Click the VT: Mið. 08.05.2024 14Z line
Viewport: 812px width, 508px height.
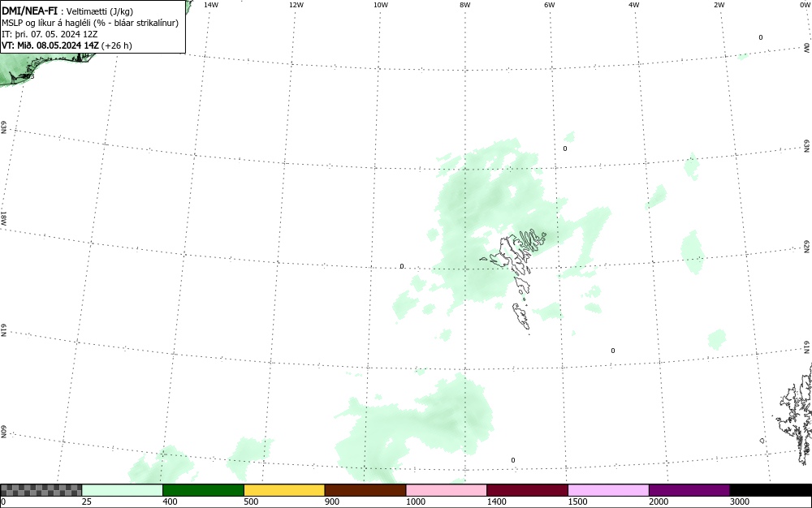(67, 45)
